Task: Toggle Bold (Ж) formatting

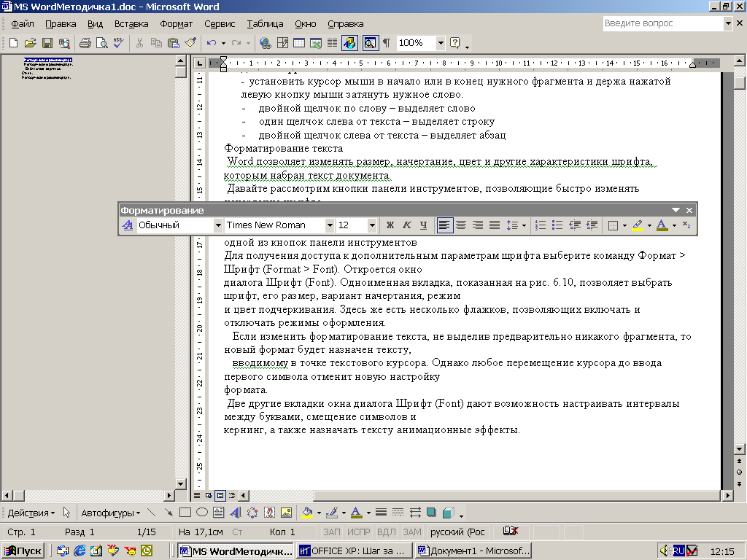Action: (390, 225)
